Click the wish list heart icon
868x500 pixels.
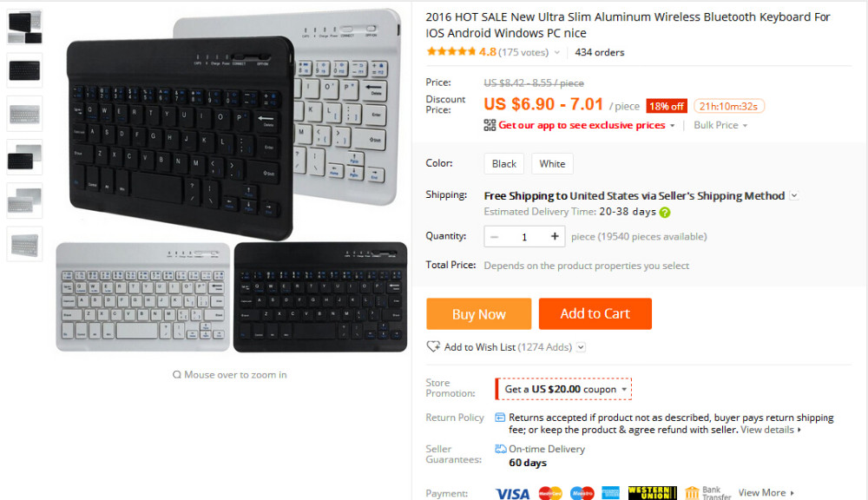click(x=433, y=346)
